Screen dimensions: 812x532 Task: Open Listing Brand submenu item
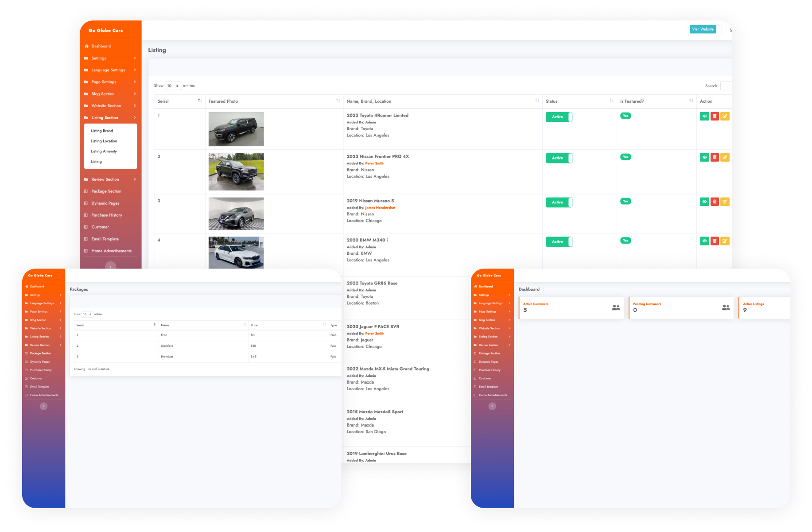coord(102,131)
